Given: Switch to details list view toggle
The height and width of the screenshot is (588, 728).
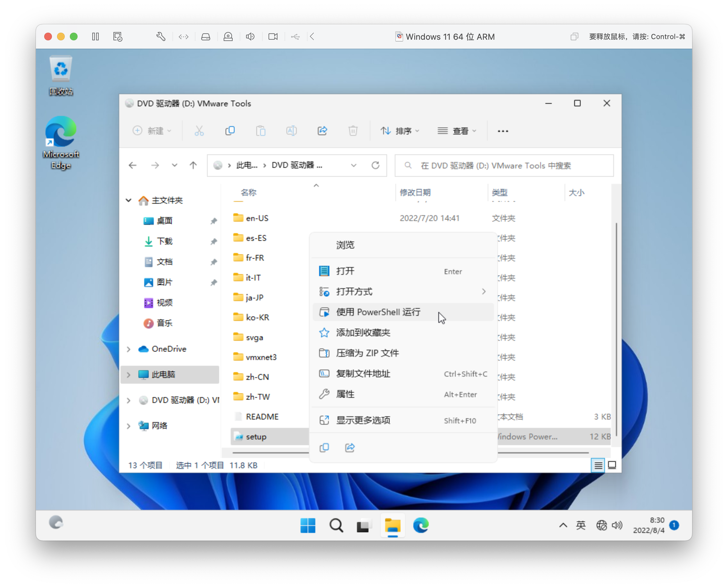Looking at the screenshot, I should [598, 465].
